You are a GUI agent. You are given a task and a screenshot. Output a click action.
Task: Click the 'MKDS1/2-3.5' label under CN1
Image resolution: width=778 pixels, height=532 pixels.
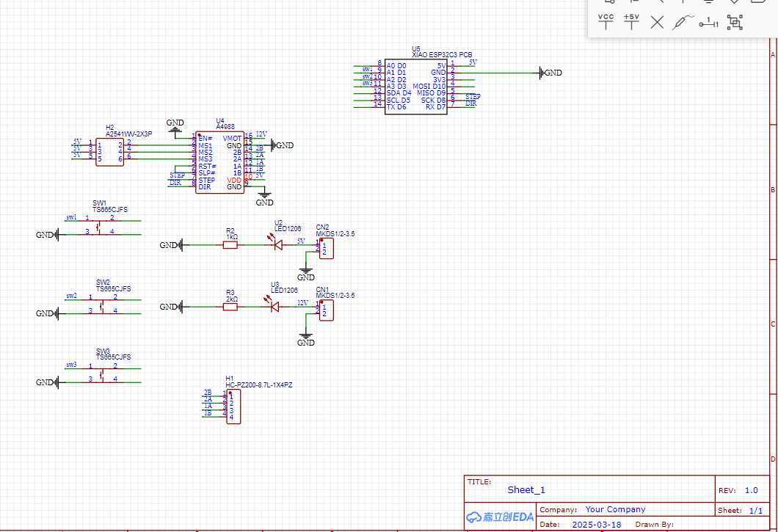[335, 296]
